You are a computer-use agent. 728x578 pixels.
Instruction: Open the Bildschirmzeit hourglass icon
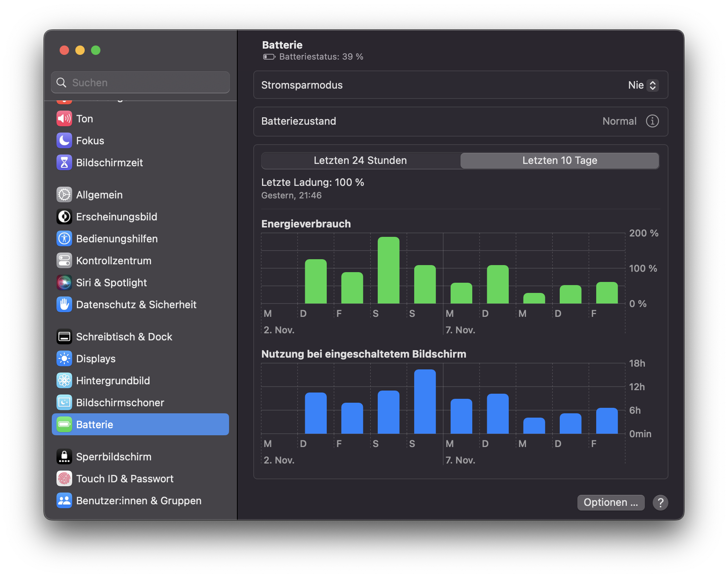(x=64, y=163)
